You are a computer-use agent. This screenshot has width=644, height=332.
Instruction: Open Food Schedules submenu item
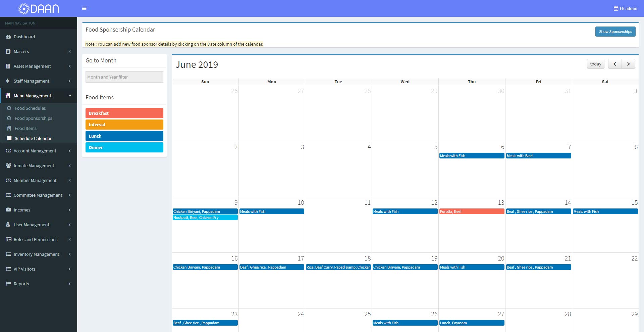[39, 108]
